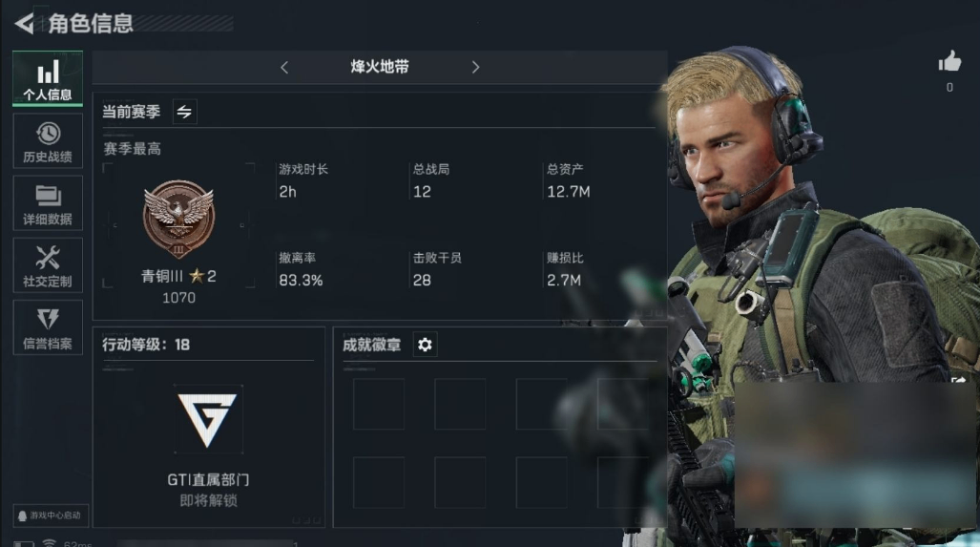Toggle season view with swap arrows icon
980x547 pixels.
tap(184, 112)
